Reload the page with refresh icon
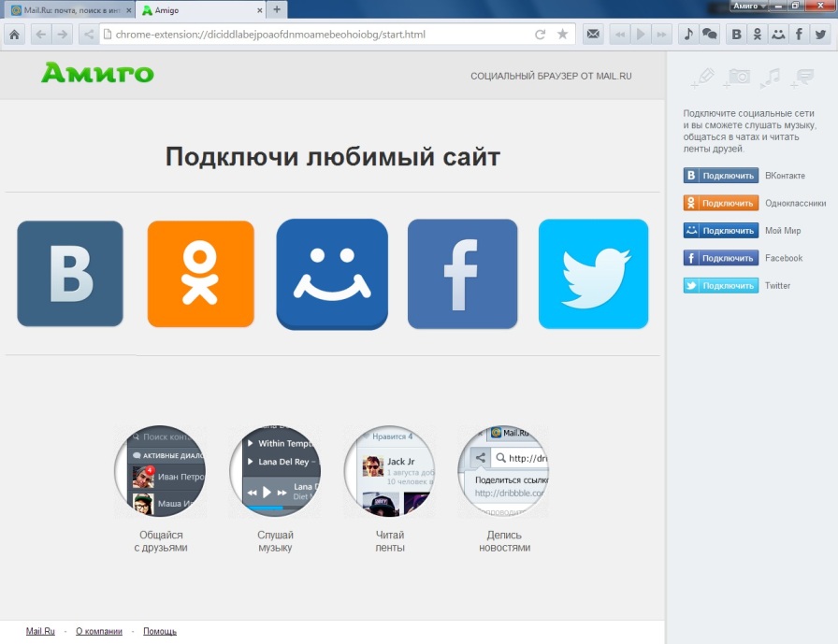The height and width of the screenshot is (644, 838). (x=540, y=35)
